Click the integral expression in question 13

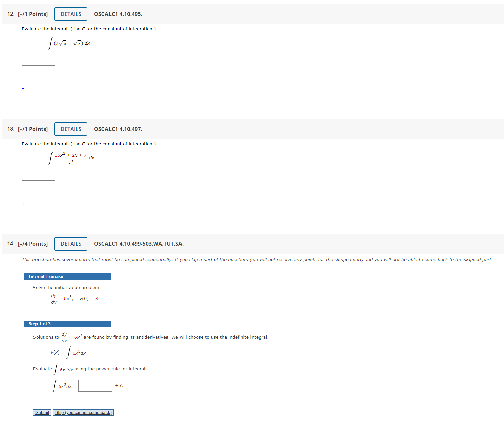[71, 158]
